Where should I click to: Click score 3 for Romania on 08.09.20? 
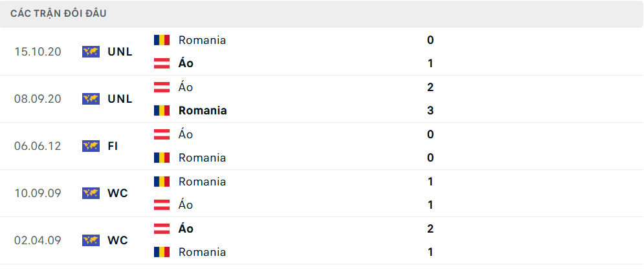pyautogui.click(x=430, y=111)
